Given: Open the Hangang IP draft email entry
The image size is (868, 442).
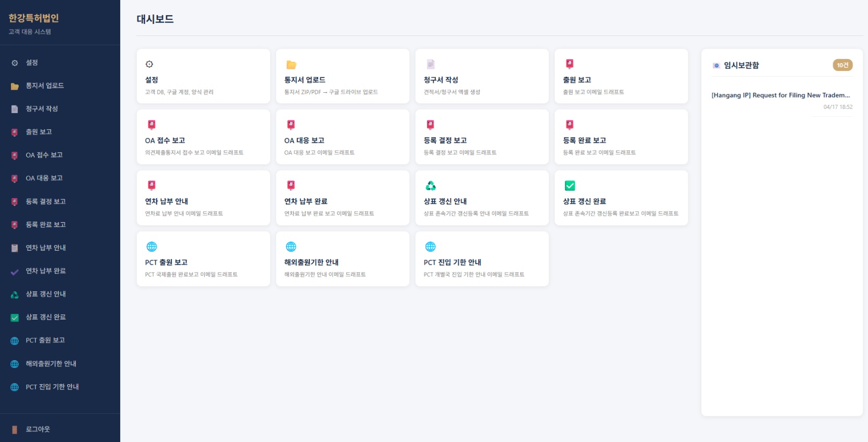Looking at the screenshot, I should (x=782, y=101).
